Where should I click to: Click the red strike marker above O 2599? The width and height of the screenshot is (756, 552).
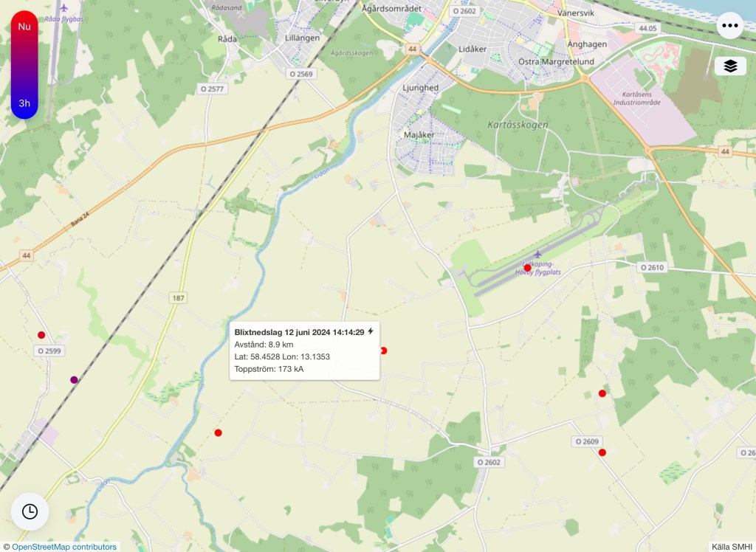click(41, 335)
